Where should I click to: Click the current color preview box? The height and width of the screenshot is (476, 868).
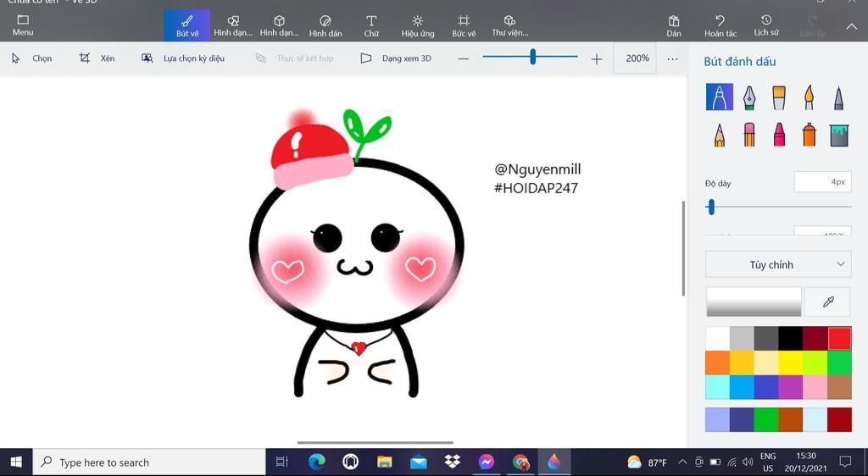click(x=754, y=302)
